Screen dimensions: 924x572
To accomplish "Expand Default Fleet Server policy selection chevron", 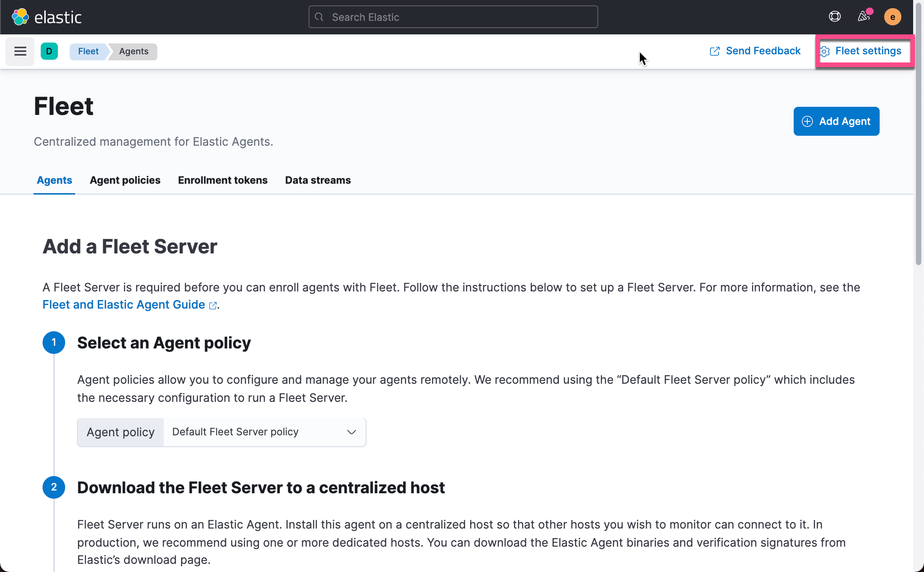I will pyautogui.click(x=351, y=432).
